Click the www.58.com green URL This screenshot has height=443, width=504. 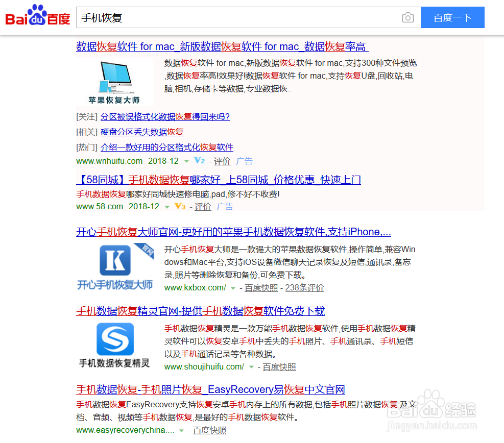[100, 207]
